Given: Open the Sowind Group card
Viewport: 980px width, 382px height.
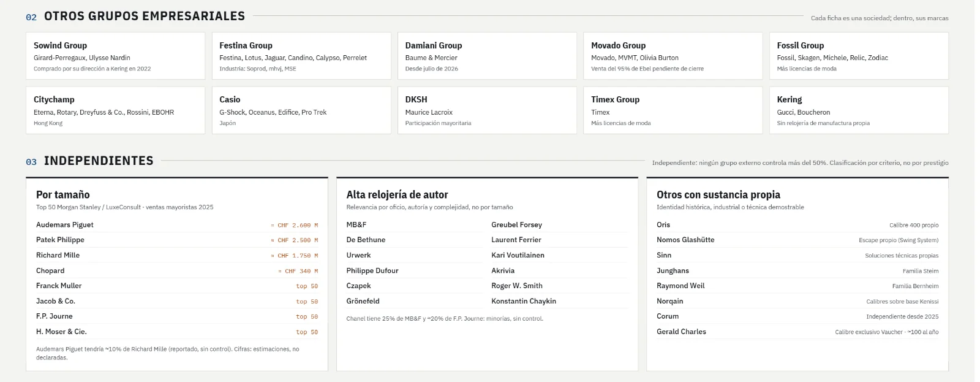Looking at the screenshot, I should click(115, 56).
